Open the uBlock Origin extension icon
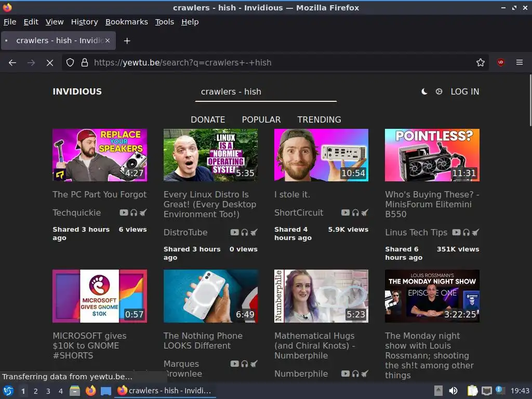Image resolution: width=532 pixels, height=399 pixels. [x=500, y=62]
